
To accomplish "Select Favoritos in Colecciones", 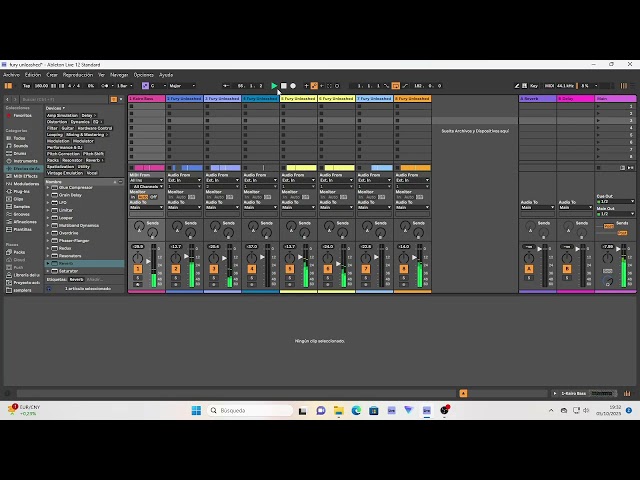I will click(22, 116).
